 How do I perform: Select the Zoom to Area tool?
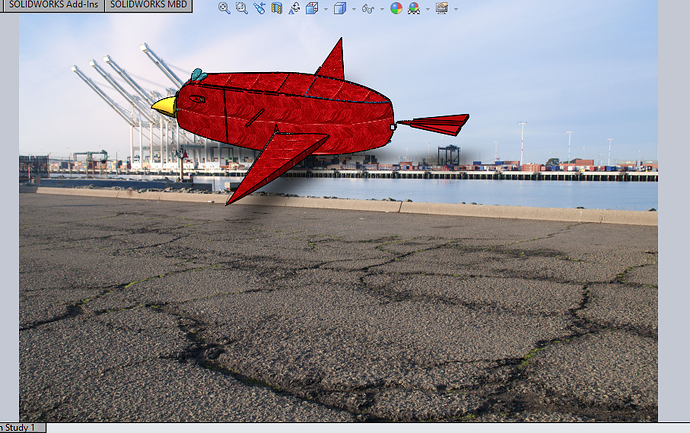tap(241, 8)
